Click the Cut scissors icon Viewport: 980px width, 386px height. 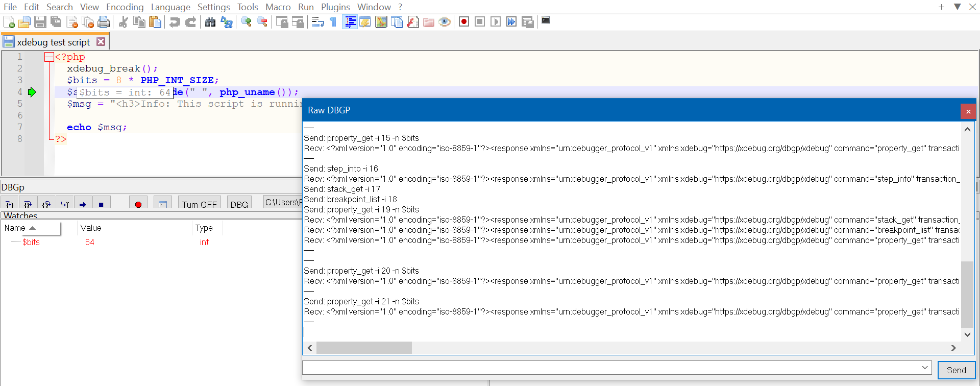(123, 22)
